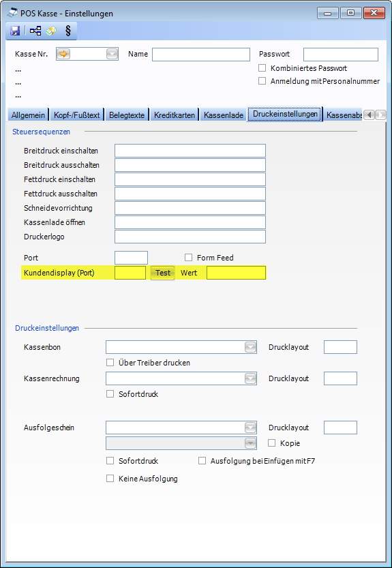The height and width of the screenshot is (568, 392).
Task: Click the paragraph section sign icon
Action: [67, 31]
